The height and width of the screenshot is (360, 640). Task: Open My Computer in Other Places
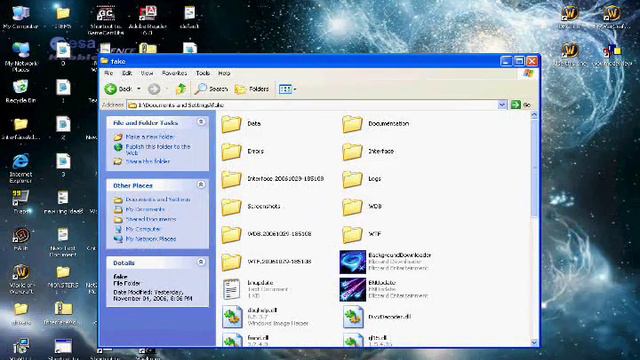(143, 229)
